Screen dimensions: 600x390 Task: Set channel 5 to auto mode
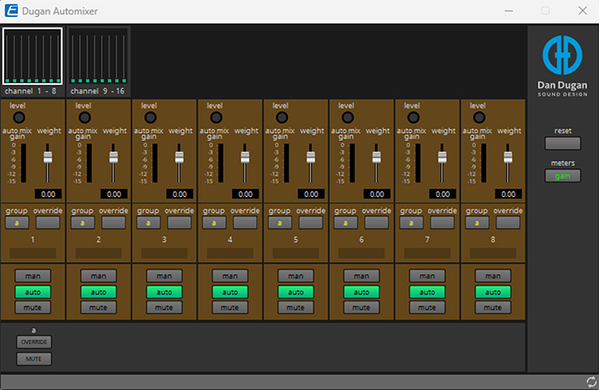(296, 292)
